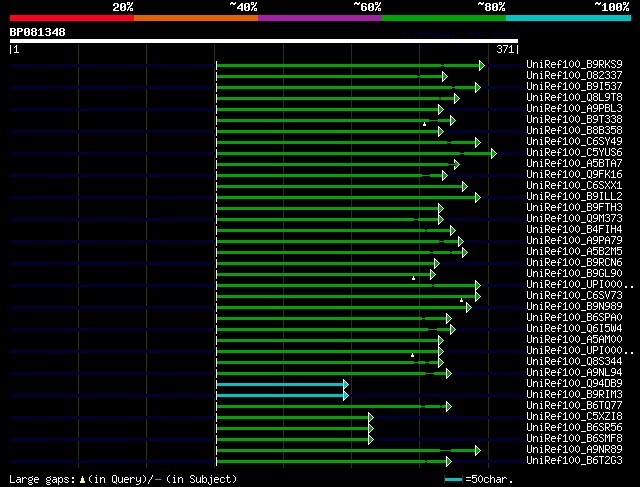
Task: Click the white query sequence bar
Action: point(264,41)
